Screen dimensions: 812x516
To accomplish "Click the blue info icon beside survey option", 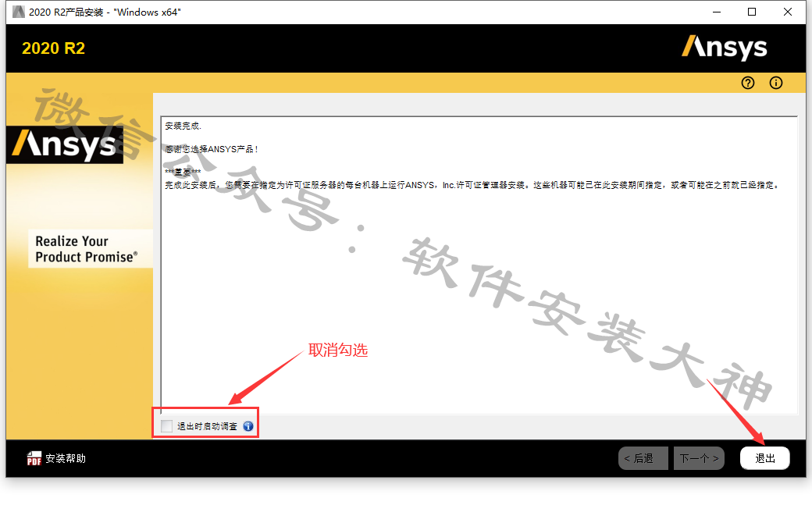I will pos(248,426).
